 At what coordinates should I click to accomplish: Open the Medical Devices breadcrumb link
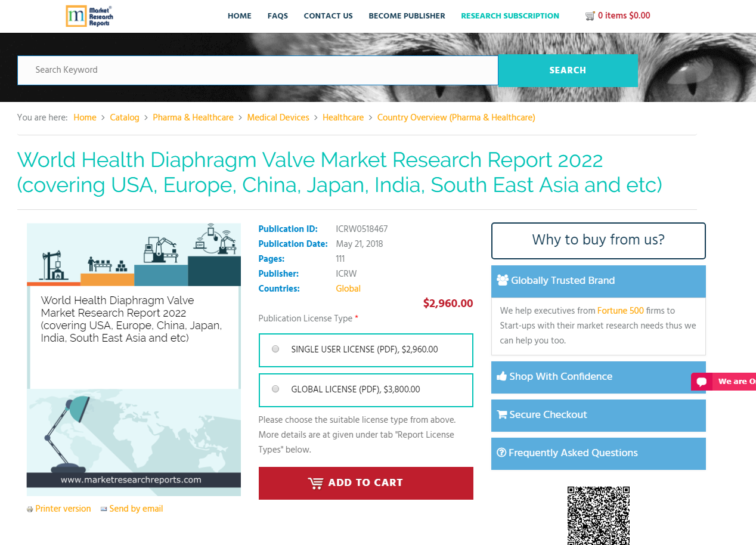[278, 117]
